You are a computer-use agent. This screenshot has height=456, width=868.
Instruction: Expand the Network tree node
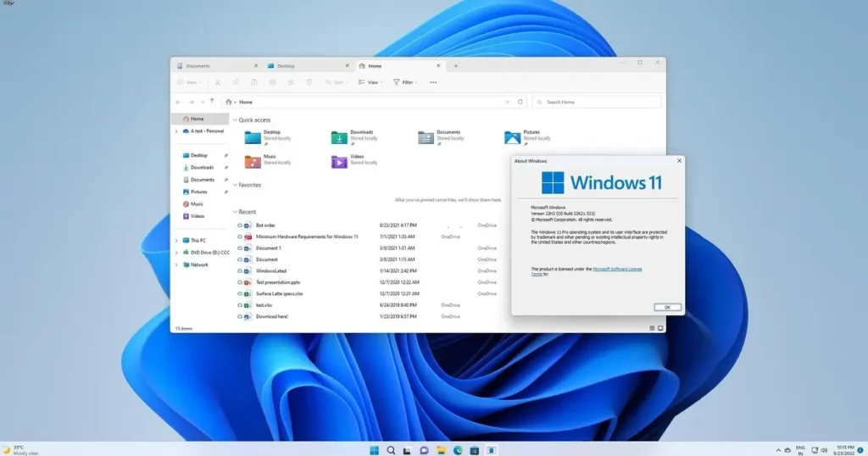coord(176,264)
